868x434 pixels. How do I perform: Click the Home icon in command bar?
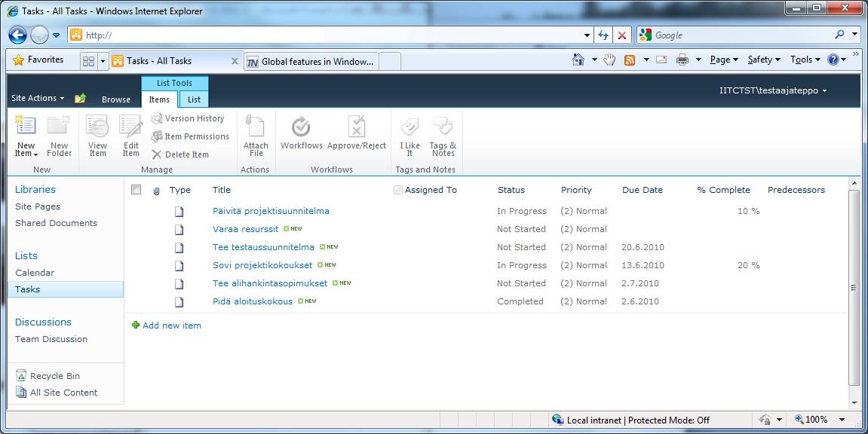(x=578, y=60)
